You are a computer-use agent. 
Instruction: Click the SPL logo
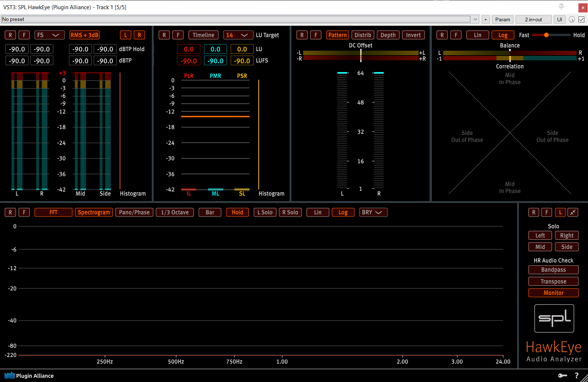click(554, 318)
